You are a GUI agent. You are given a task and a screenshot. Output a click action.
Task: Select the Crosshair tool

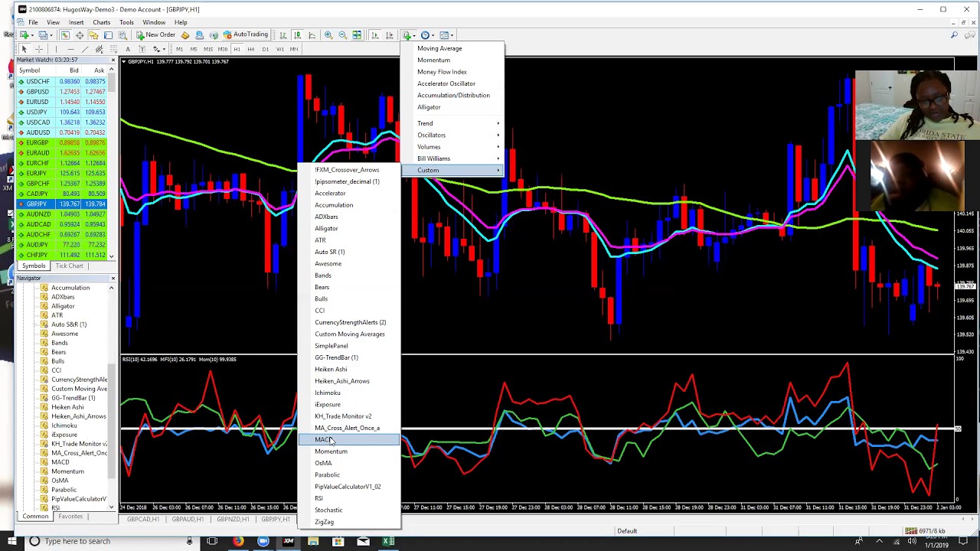point(39,49)
